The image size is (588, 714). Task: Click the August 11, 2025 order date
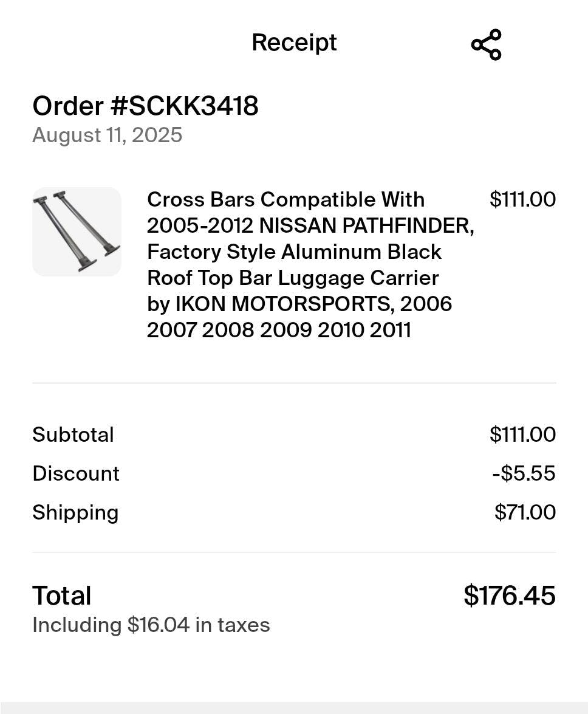tap(107, 135)
